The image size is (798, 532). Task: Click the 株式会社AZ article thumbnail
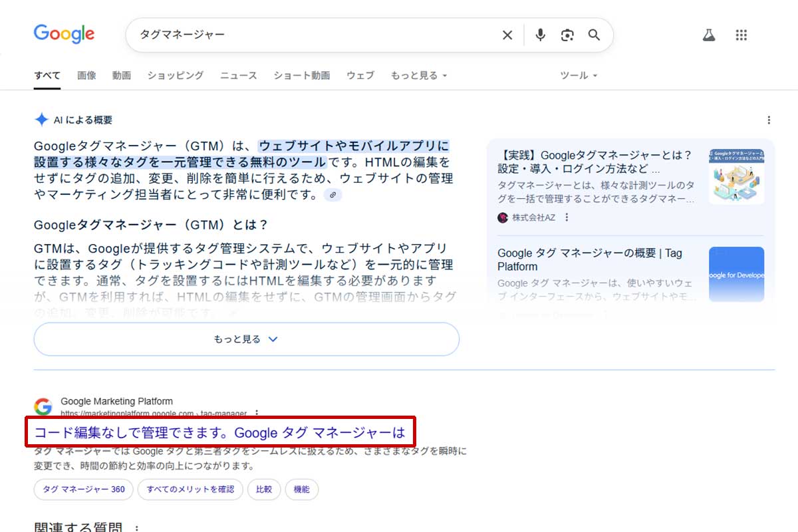pos(736,176)
